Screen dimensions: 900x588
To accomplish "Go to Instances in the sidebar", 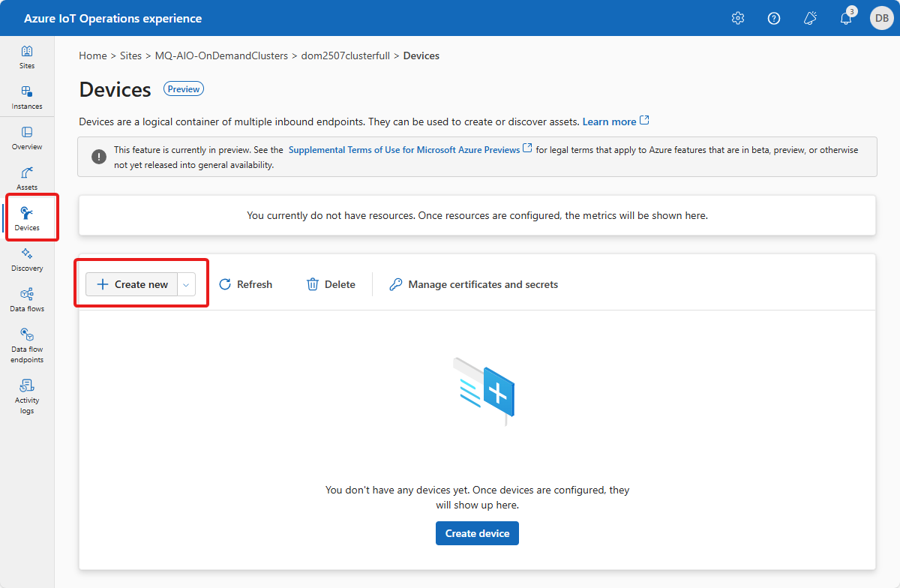I will click(x=27, y=97).
